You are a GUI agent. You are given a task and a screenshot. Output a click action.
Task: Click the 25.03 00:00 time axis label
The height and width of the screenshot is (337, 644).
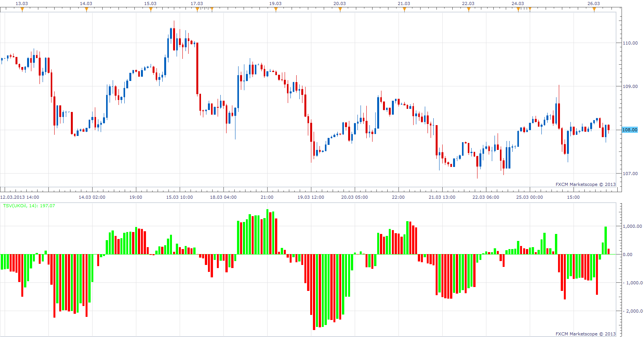529,197
